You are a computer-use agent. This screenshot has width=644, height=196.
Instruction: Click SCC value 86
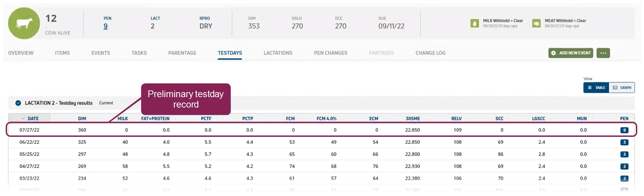[x=501, y=154]
